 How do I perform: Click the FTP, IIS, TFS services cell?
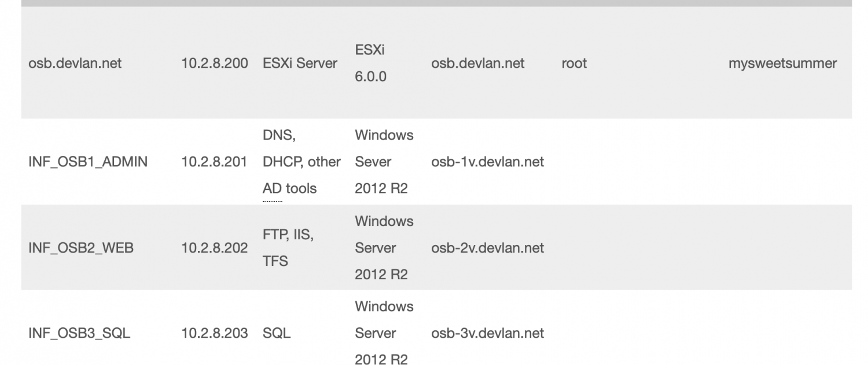point(288,248)
